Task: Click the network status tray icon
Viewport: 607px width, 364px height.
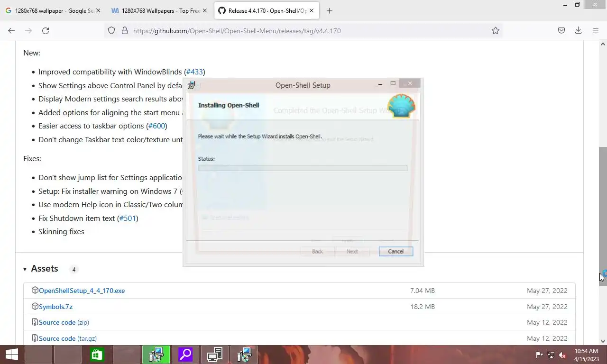Action: click(551, 355)
